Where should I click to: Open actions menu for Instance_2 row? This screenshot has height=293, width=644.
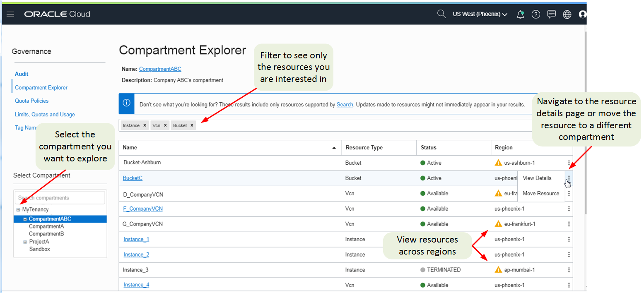pos(569,255)
